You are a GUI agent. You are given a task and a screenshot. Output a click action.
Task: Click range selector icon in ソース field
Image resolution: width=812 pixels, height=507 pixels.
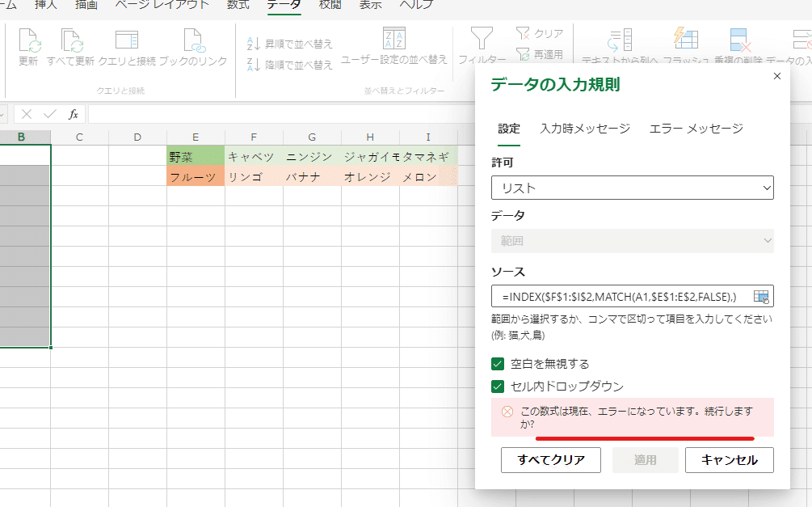761,297
